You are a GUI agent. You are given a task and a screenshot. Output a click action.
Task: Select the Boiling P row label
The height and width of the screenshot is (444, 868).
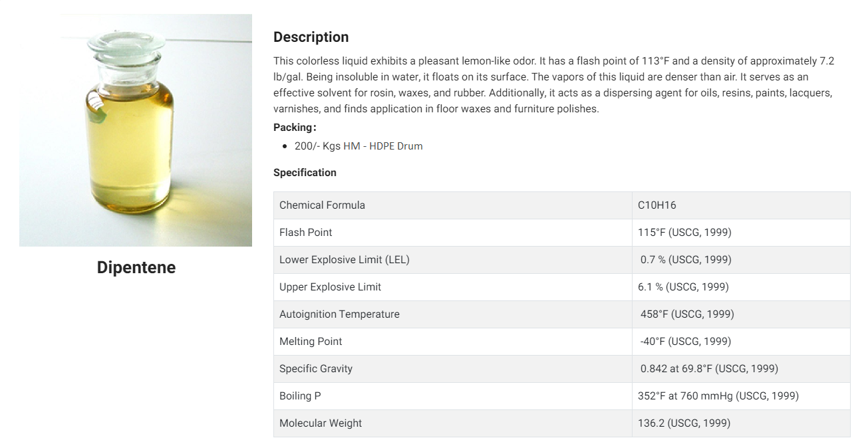click(x=300, y=396)
